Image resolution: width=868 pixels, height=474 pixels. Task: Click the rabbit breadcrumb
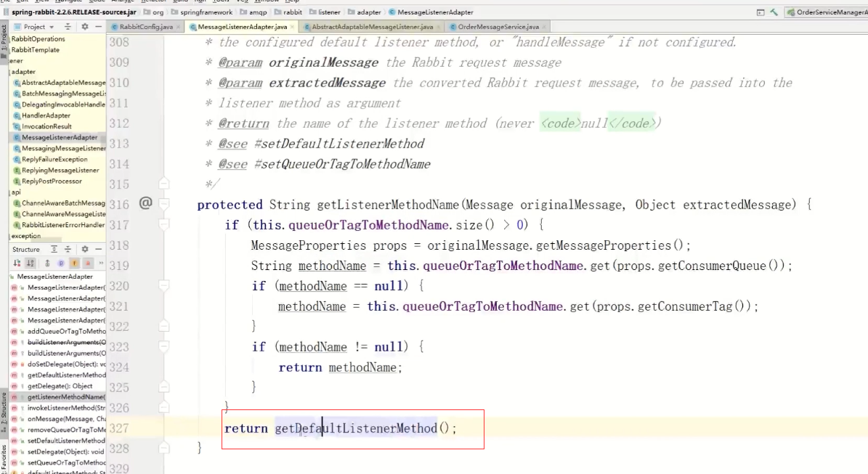tap(288, 12)
